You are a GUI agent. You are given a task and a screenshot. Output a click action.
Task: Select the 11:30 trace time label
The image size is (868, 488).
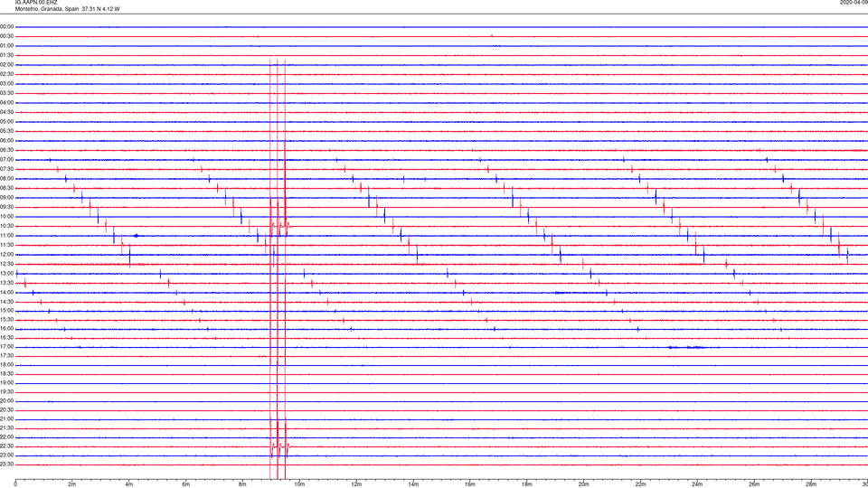(x=7, y=245)
